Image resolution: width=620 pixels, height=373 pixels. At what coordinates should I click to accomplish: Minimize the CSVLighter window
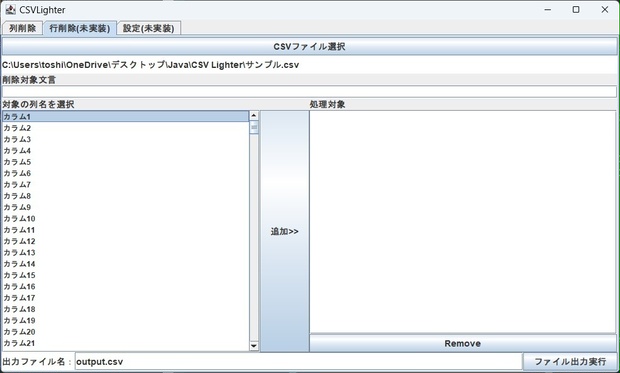(548, 9)
